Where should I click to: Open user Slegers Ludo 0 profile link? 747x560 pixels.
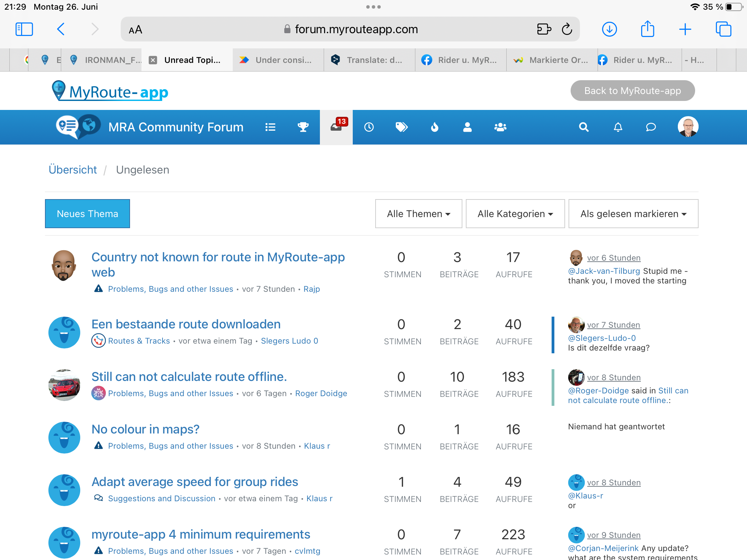point(289,341)
